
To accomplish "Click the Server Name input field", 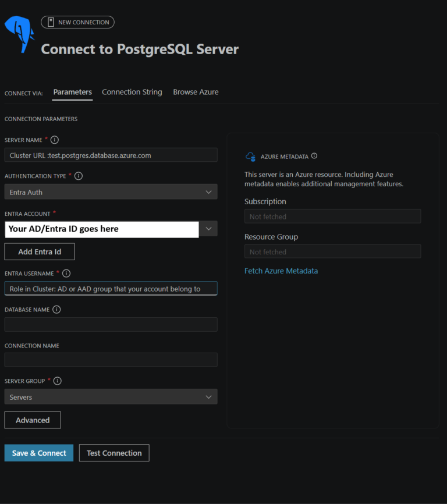I will pyautogui.click(x=111, y=155).
